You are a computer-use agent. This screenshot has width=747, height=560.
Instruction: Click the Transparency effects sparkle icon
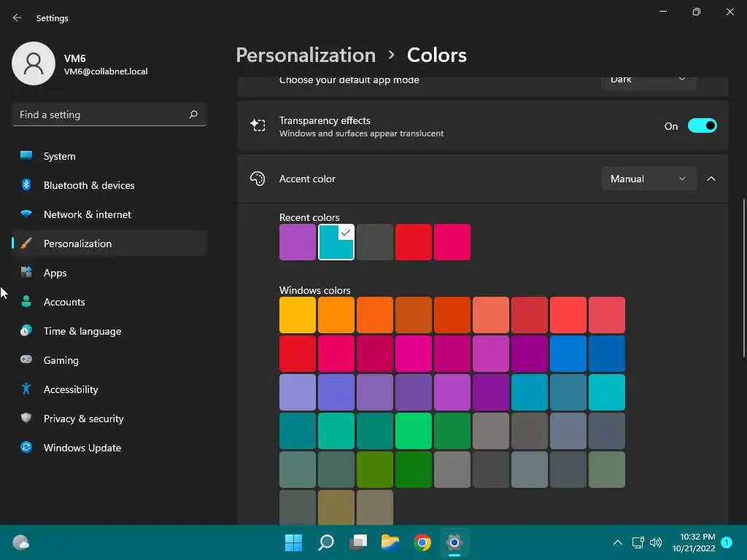coord(258,125)
